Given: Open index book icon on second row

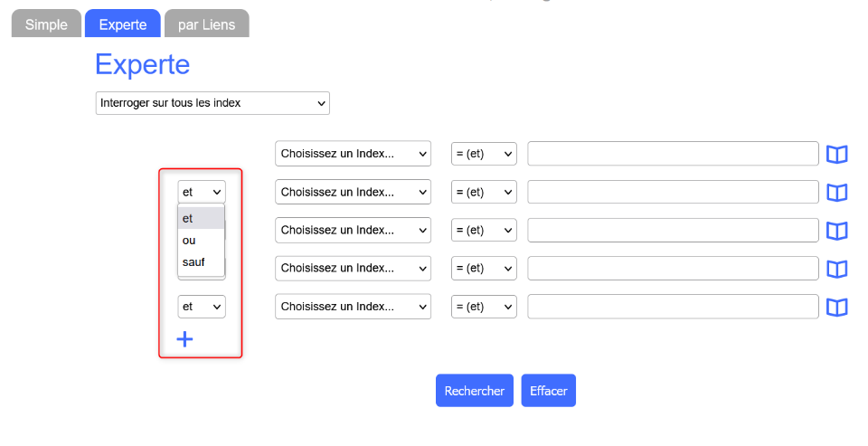Looking at the screenshot, I should tap(837, 192).
